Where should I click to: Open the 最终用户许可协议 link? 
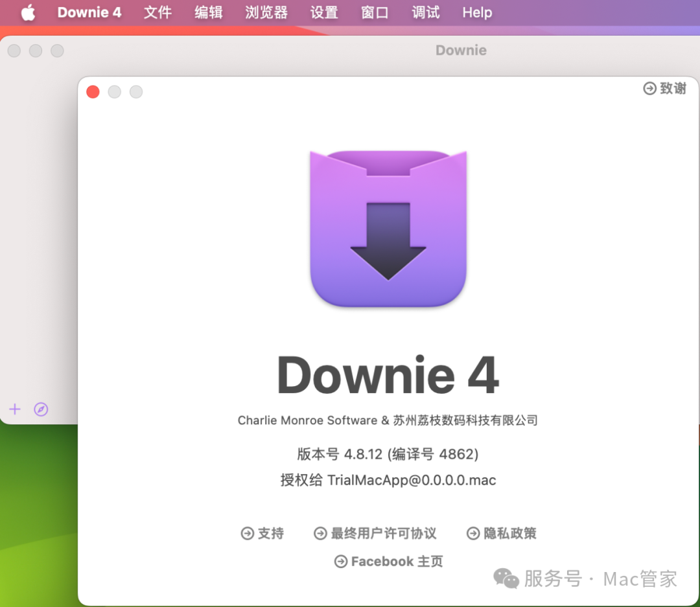coord(375,533)
